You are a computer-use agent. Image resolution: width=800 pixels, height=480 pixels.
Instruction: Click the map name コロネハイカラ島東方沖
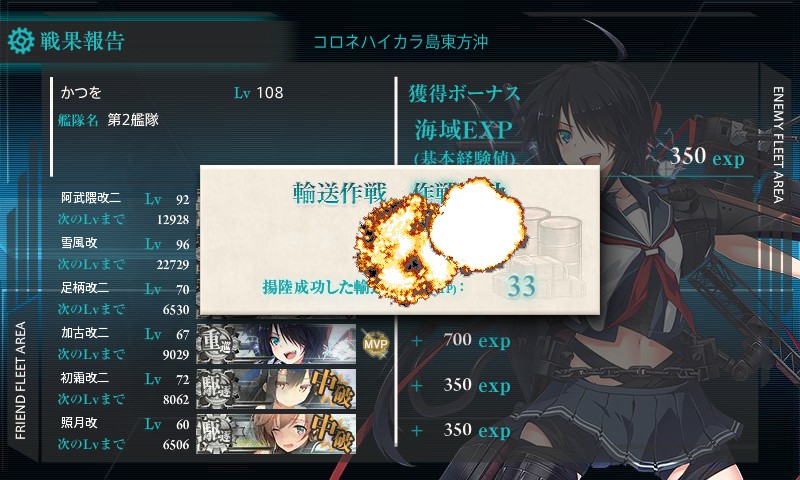tap(401, 42)
